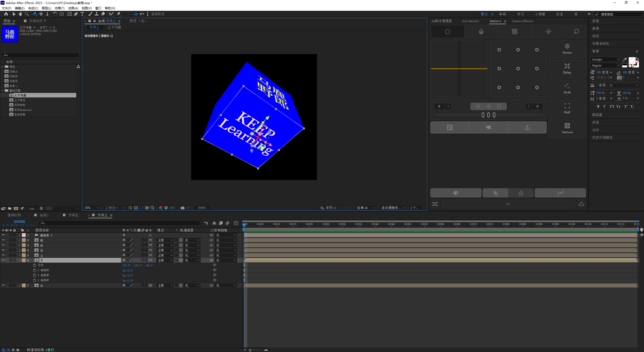This screenshot has width=644, height=352.
Task: Select the Type tool in toolbar
Action: coord(82,14)
